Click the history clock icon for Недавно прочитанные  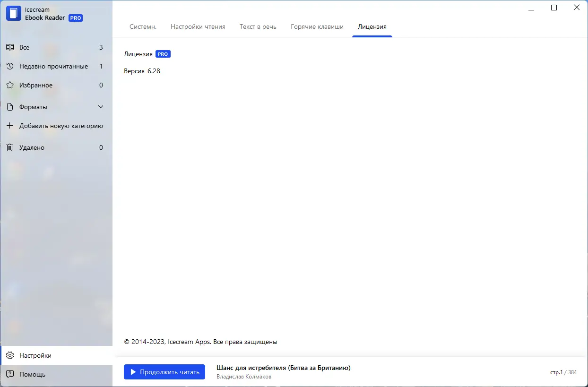click(x=9, y=66)
